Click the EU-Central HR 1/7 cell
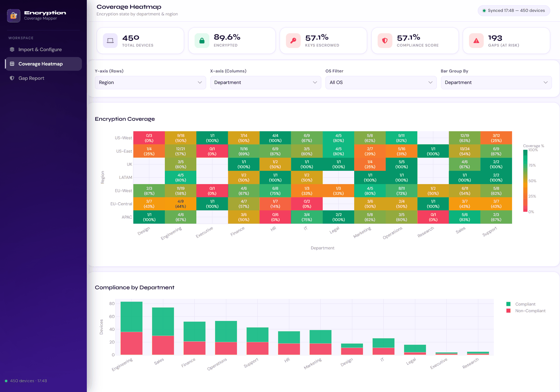560x392 pixels. 275,204
